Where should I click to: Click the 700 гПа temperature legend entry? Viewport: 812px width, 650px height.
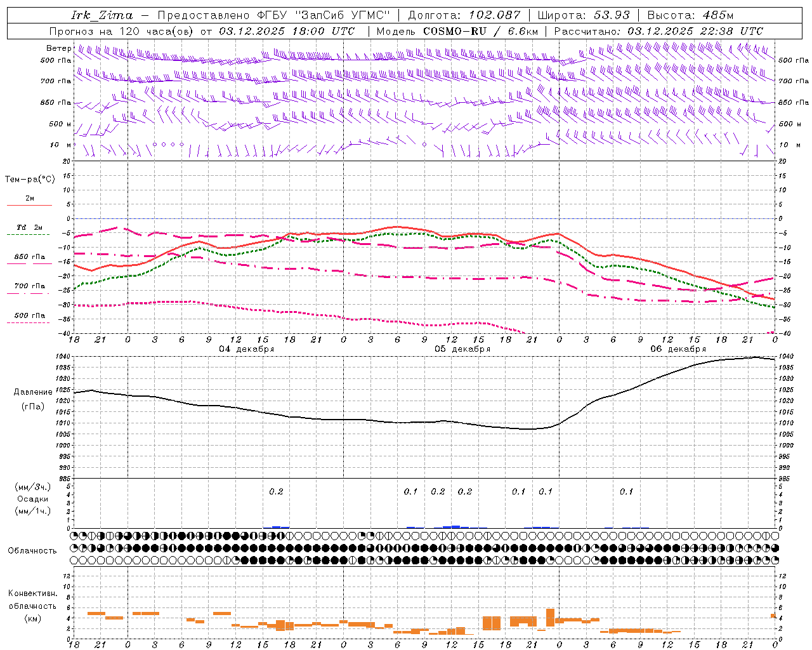coord(29,289)
